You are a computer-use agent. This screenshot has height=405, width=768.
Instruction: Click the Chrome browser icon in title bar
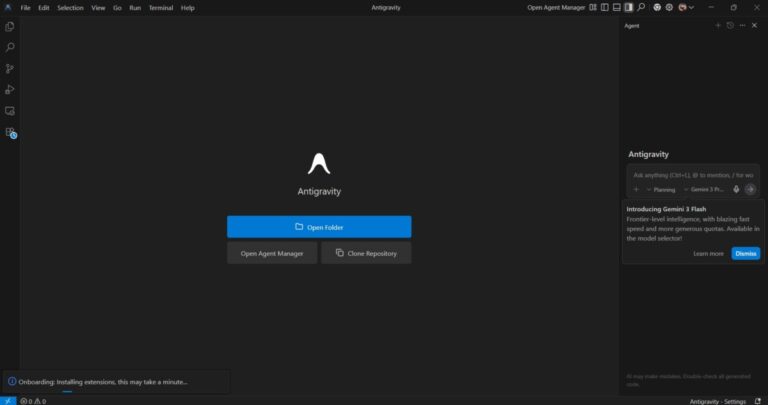coord(657,7)
